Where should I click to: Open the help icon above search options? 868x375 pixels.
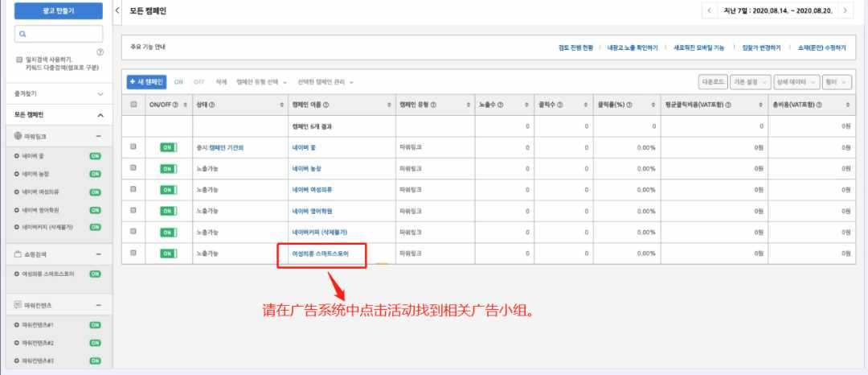(x=100, y=52)
